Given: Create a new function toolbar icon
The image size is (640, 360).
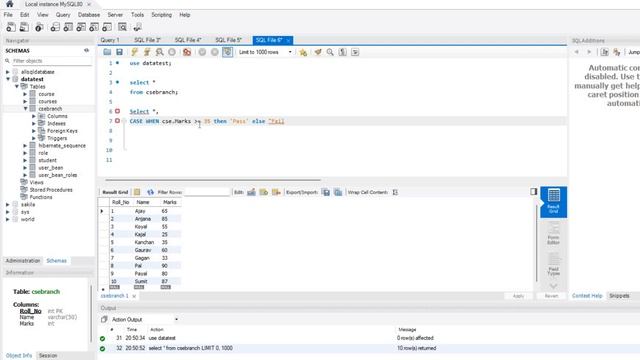Looking at the screenshot, I should 107,27.
